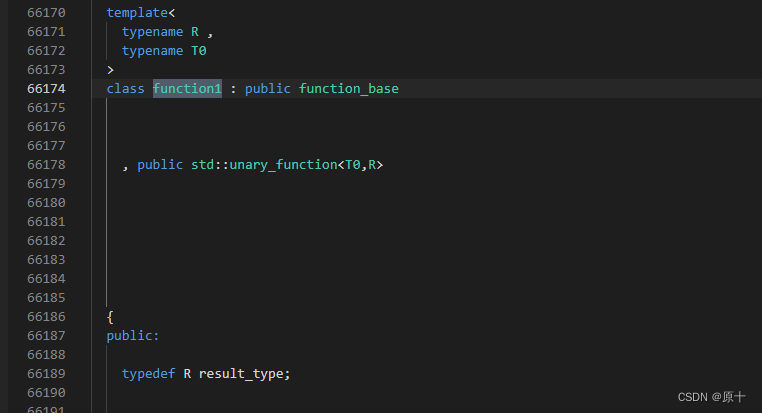762x413 pixels.
Task: Click line number 66172 in the gutter
Action: tap(46, 51)
